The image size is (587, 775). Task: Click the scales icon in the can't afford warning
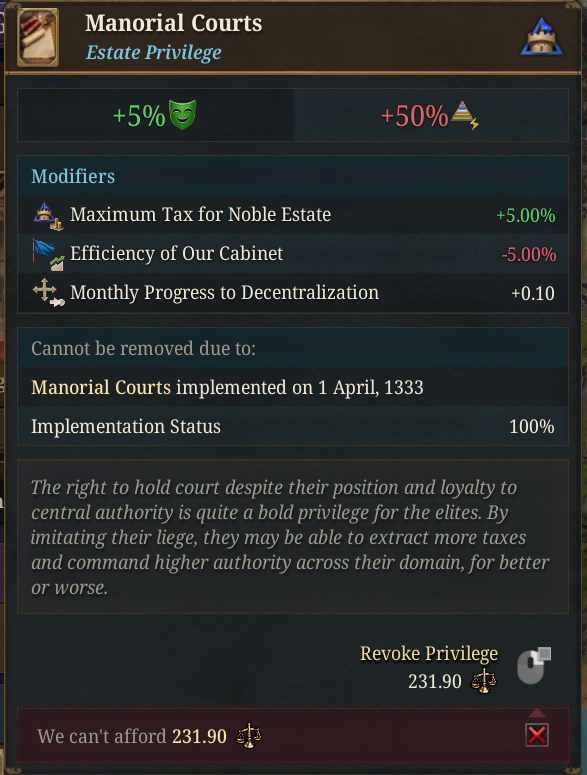[248, 736]
